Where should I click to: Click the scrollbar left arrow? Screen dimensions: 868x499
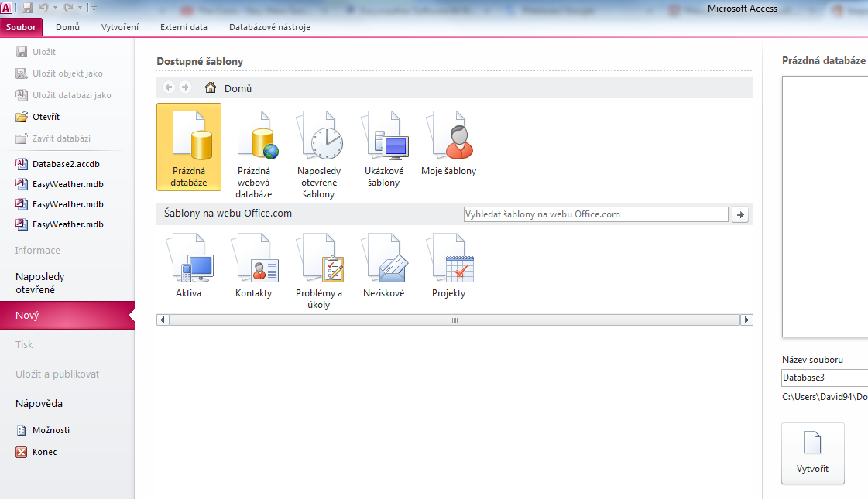click(163, 320)
